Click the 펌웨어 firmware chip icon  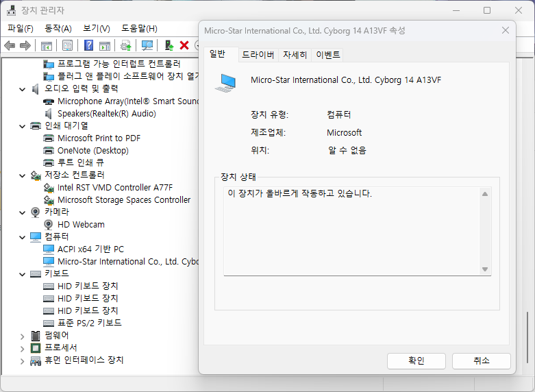[x=36, y=335]
